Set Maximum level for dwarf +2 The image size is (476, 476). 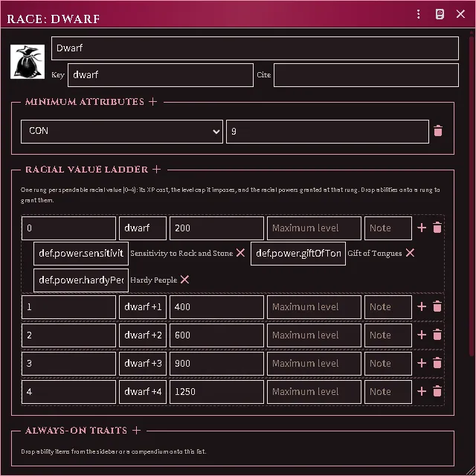click(314, 335)
